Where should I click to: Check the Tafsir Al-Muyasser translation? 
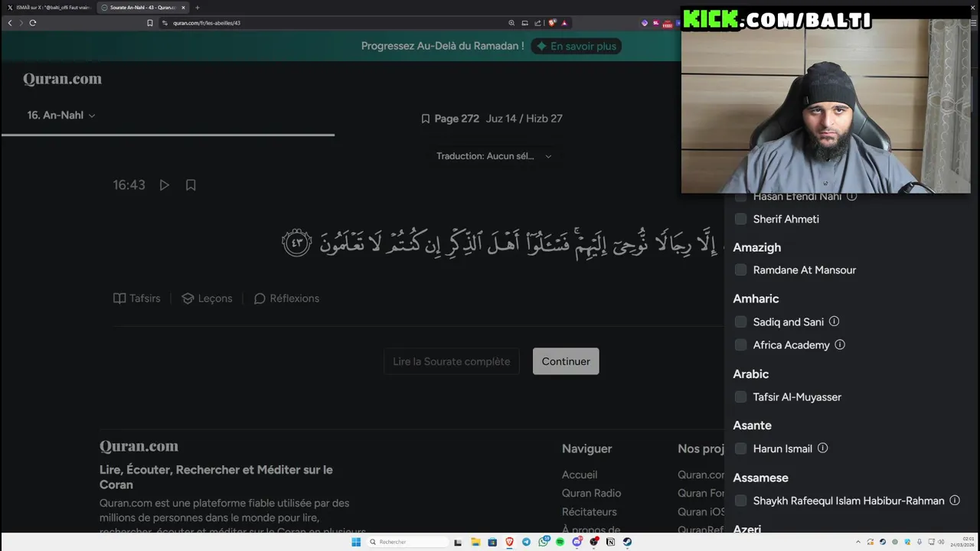click(740, 397)
